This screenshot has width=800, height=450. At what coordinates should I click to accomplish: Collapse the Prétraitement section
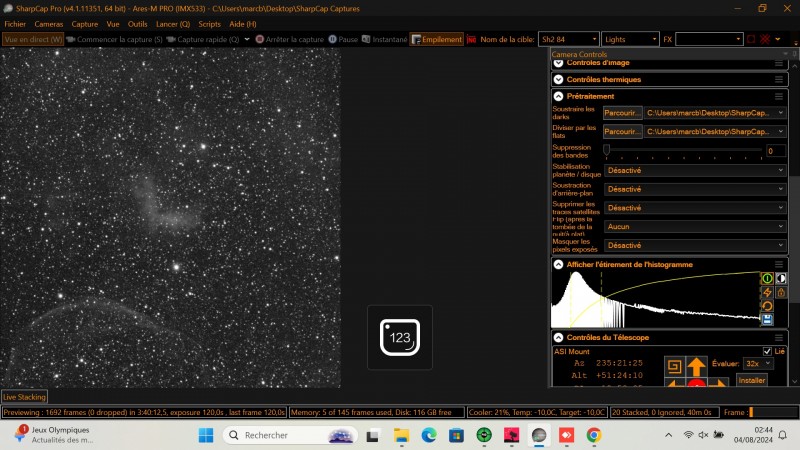tap(558, 96)
